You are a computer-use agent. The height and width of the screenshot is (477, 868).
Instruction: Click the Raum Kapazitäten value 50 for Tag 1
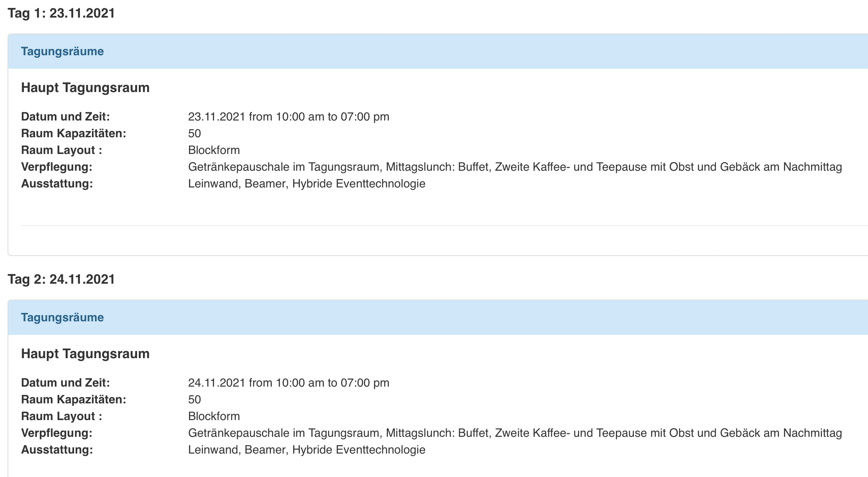click(x=194, y=133)
